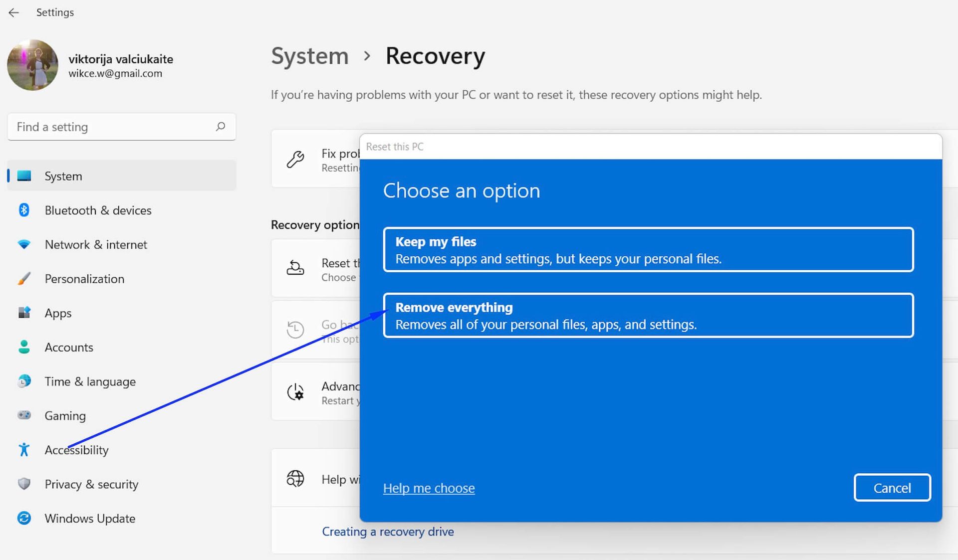958x560 pixels.
Task: Click the Cancel button
Action: point(892,487)
